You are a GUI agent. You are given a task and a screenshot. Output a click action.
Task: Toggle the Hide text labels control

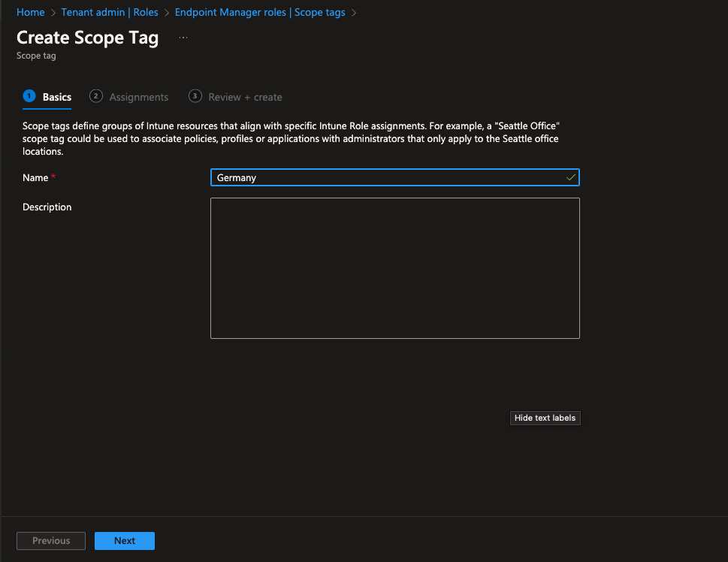[x=545, y=418]
